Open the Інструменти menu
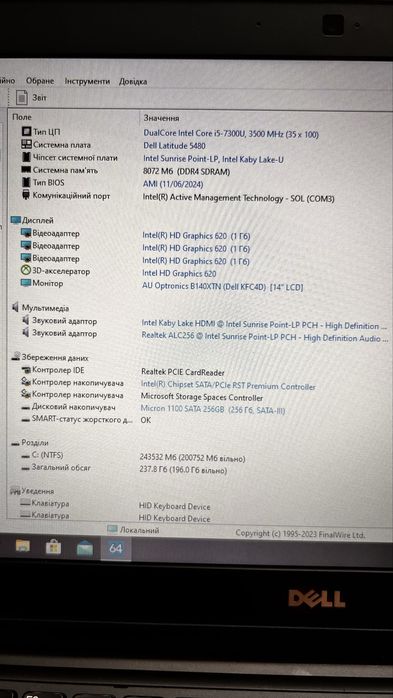This screenshot has height=698, width=393. pos(87,81)
